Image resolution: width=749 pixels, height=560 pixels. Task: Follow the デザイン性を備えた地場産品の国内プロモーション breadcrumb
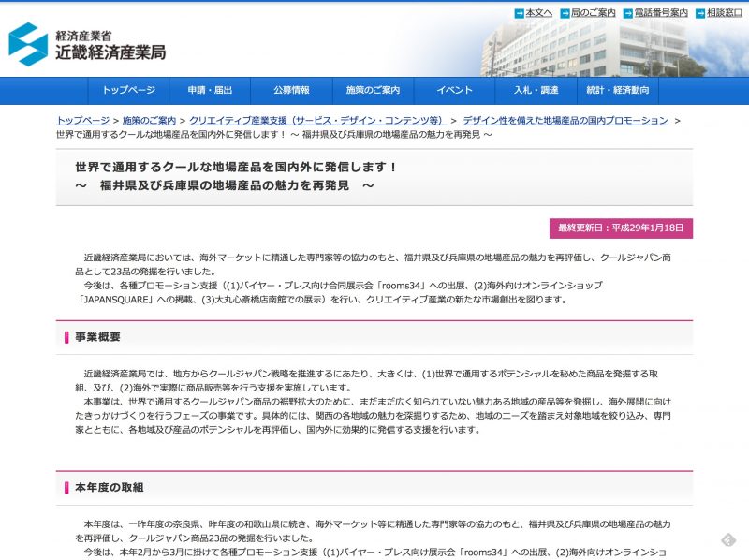click(x=565, y=121)
